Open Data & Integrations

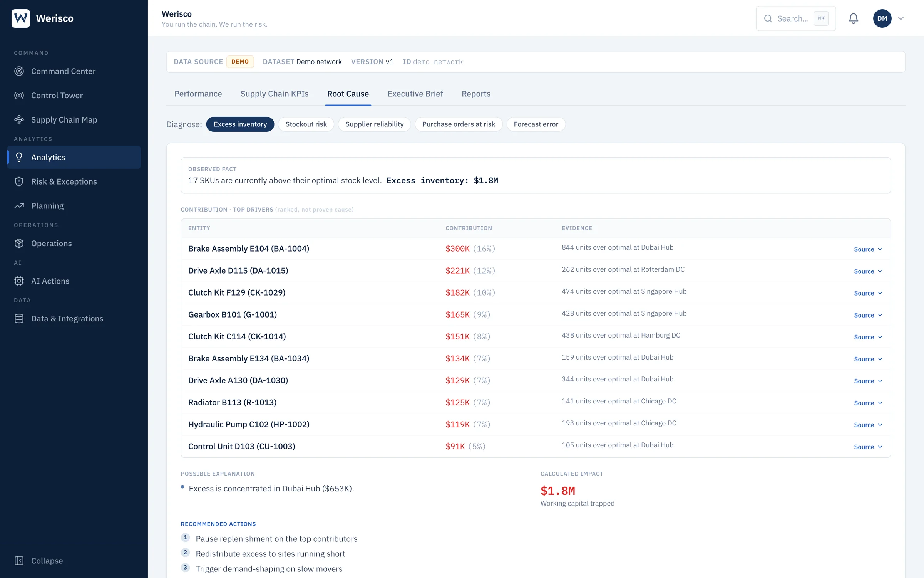click(74, 319)
